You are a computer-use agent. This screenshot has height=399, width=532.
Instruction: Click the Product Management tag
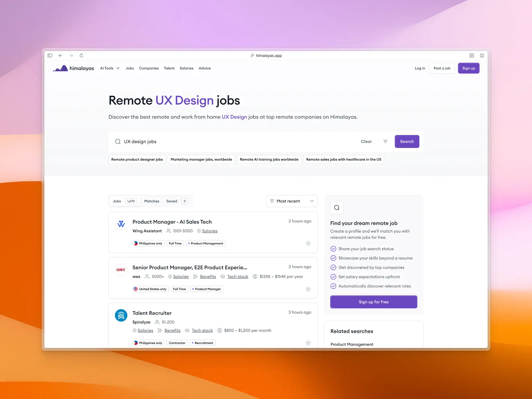tap(206, 243)
